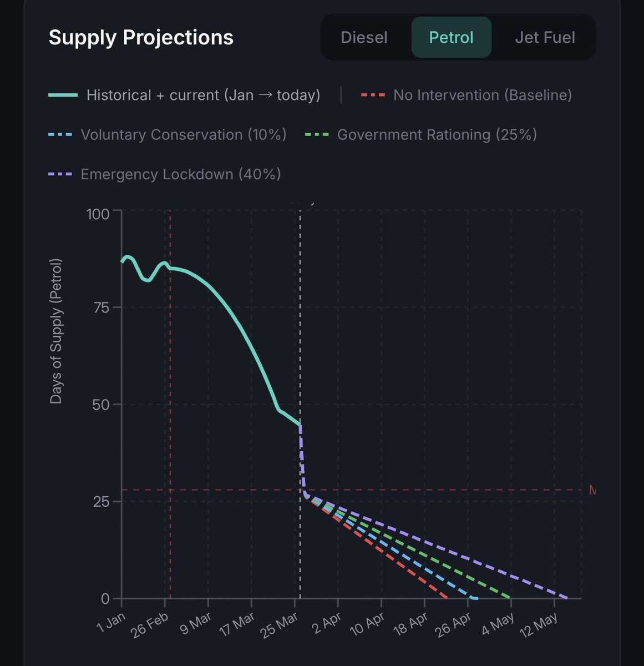This screenshot has height=666, width=644.
Task: Click where the red baseline projection hits zero
Action: 447,598
